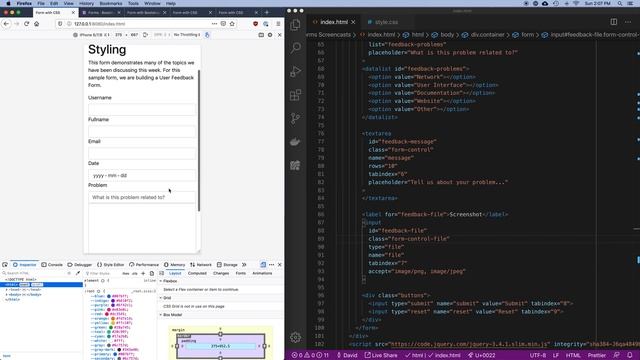Click Live Share in VS Code status bar
640x360 pixels.
(x=381, y=355)
